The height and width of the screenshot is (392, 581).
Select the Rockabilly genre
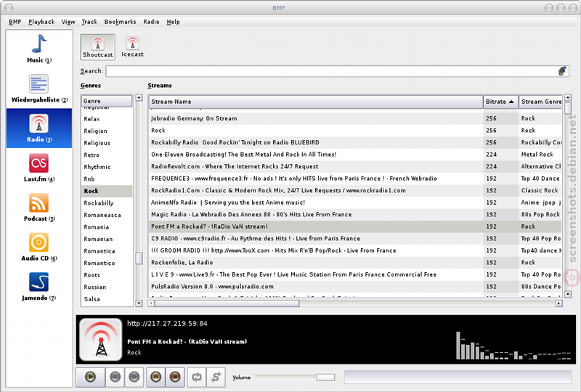pyautogui.click(x=107, y=203)
